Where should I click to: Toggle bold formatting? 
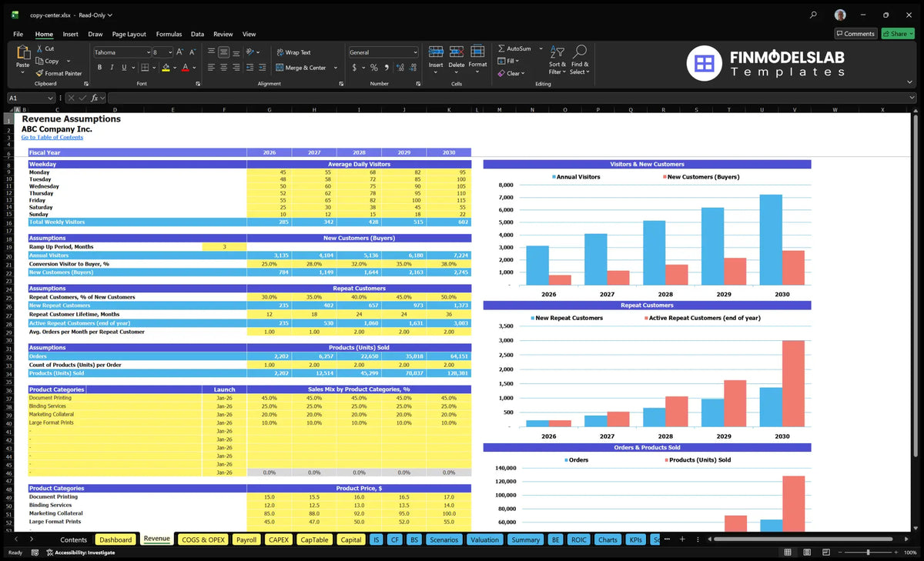[x=99, y=68]
